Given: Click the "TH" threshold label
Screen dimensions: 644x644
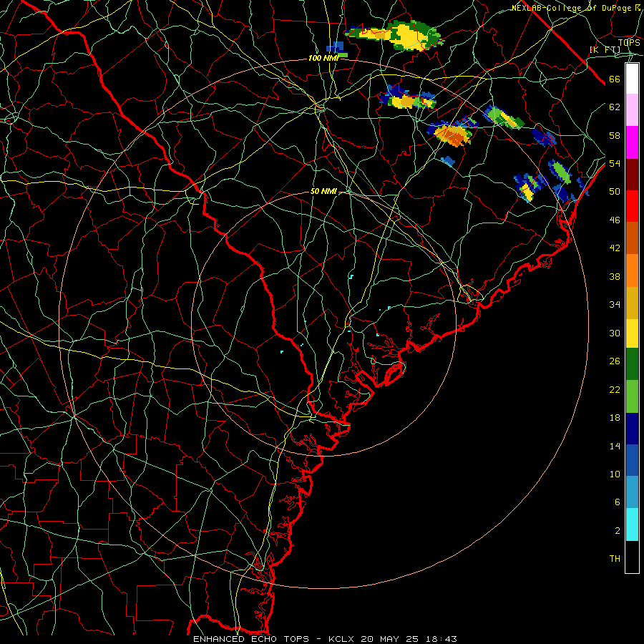Looking at the screenshot, I should tap(615, 559).
